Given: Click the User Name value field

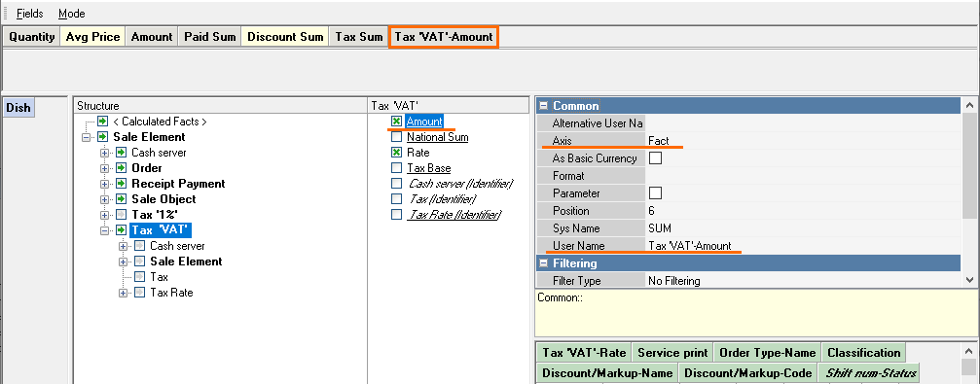Looking at the screenshot, I should click(x=803, y=245).
